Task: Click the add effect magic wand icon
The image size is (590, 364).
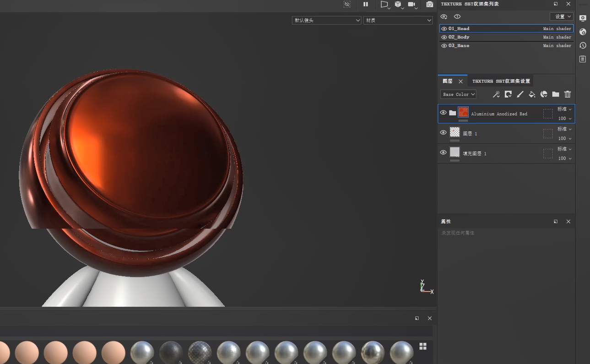Action: tap(496, 94)
